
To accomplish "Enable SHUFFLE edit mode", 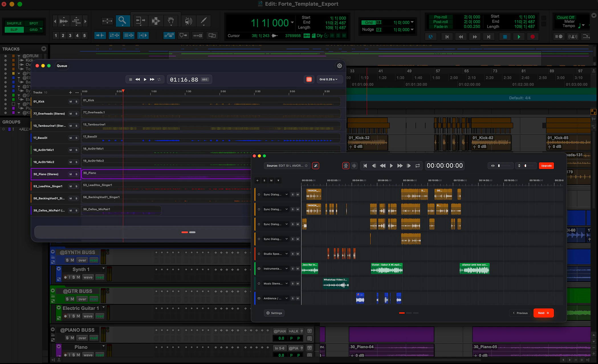I will [14, 23].
